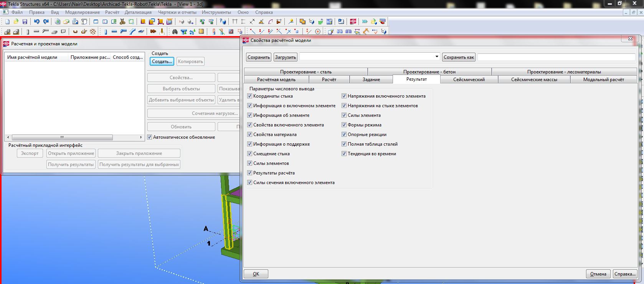Switch to the Сейсмический tab
The width and height of the screenshot is (644, 284).
[469, 80]
